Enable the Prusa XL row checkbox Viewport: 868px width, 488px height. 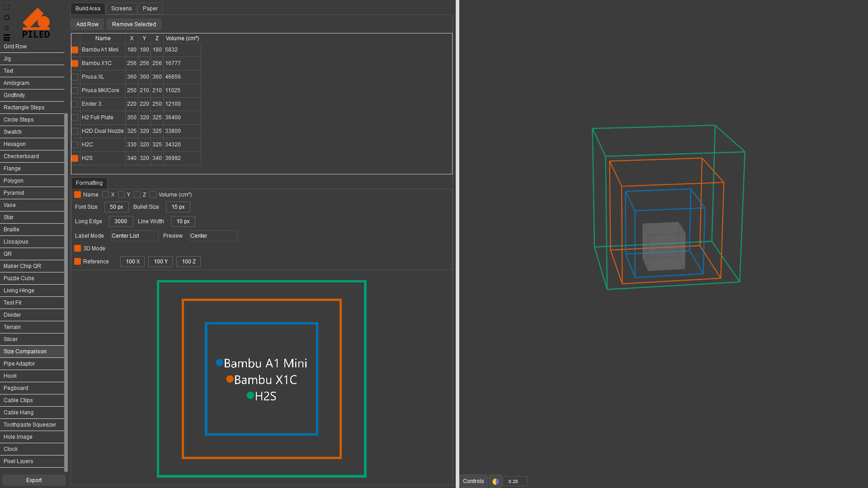point(75,77)
